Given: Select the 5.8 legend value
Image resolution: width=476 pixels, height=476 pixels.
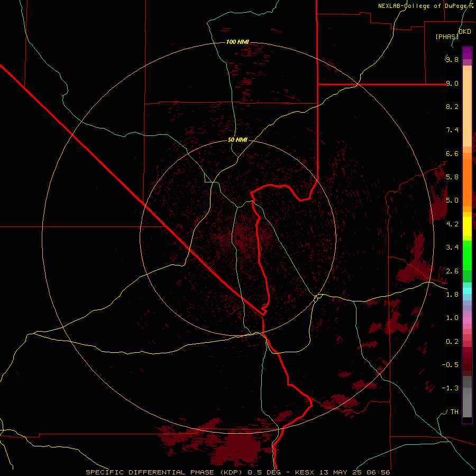Looking at the screenshot, I should point(452,177).
